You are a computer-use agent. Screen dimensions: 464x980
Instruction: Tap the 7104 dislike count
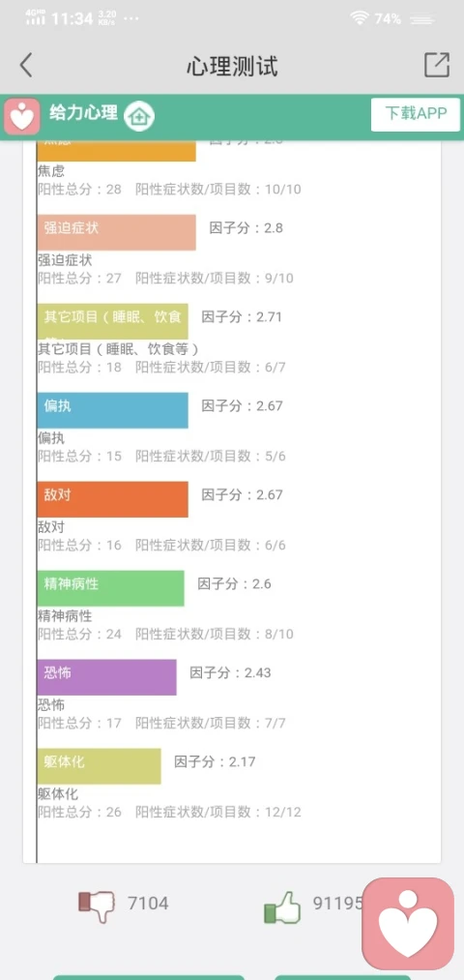coord(148,904)
